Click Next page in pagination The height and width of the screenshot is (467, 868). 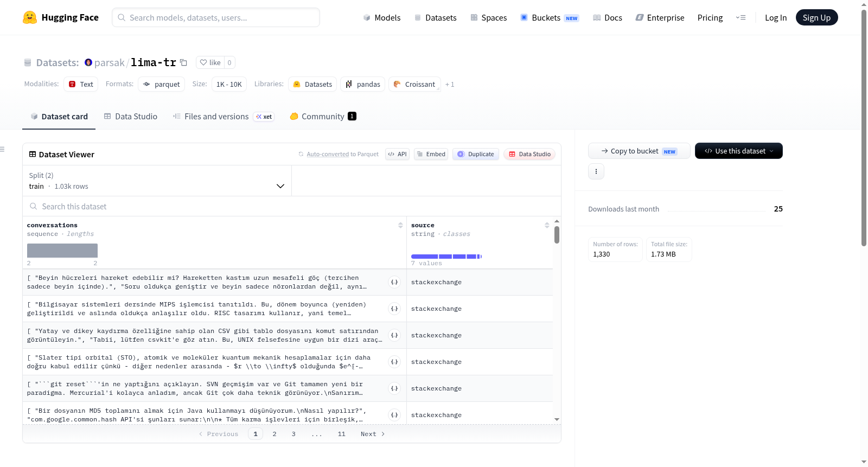point(373,434)
